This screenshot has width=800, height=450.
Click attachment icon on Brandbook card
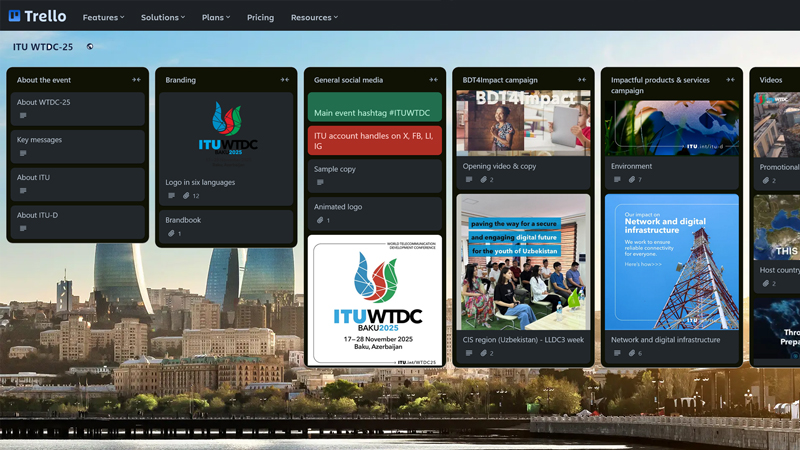point(171,233)
